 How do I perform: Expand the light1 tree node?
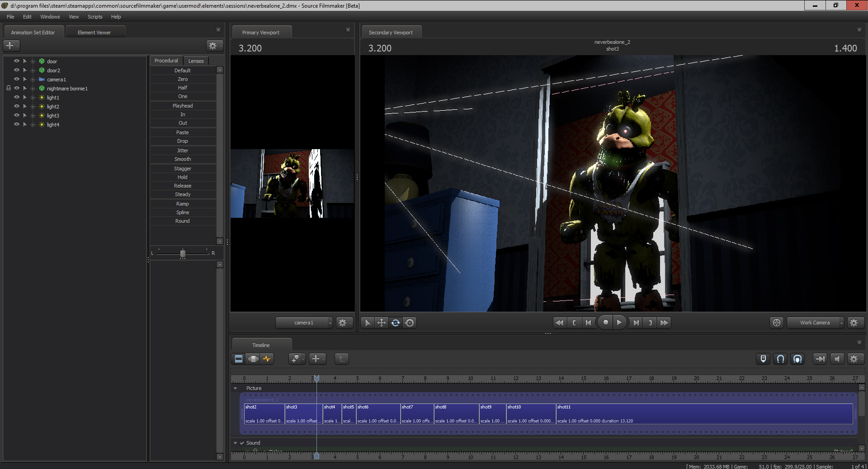pos(33,98)
